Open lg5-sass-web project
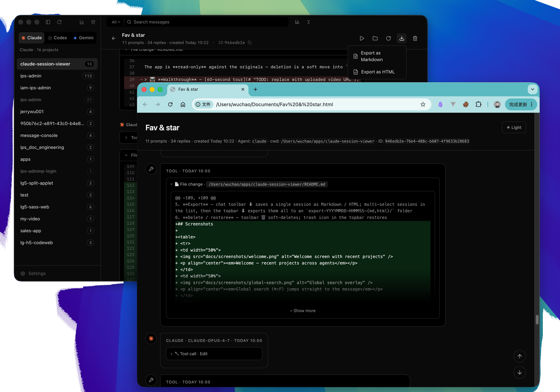560x392 pixels. coord(57,207)
